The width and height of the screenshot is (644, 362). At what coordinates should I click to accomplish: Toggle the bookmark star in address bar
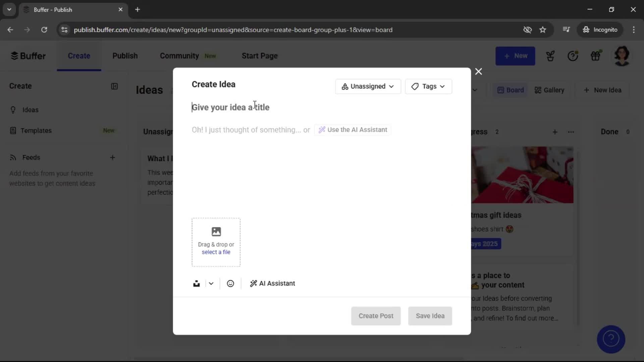click(x=543, y=29)
